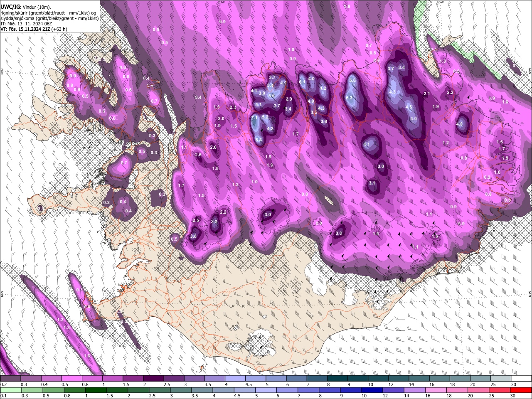Screen dimensions: 532x399
Task: Click the 3.1 precipitation value on the map
Action: click(x=372, y=183)
